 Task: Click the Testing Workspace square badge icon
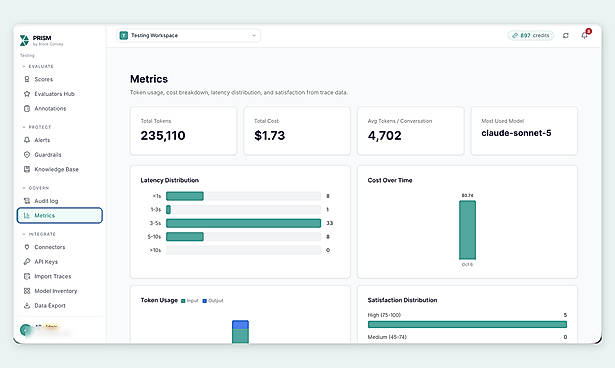coord(124,36)
